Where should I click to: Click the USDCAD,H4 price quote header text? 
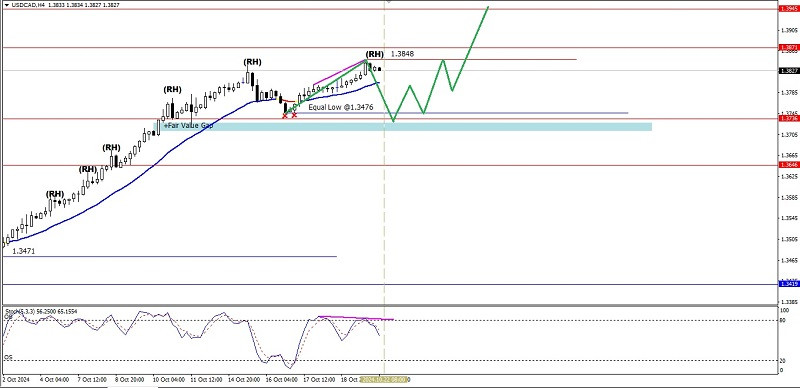(65, 4)
